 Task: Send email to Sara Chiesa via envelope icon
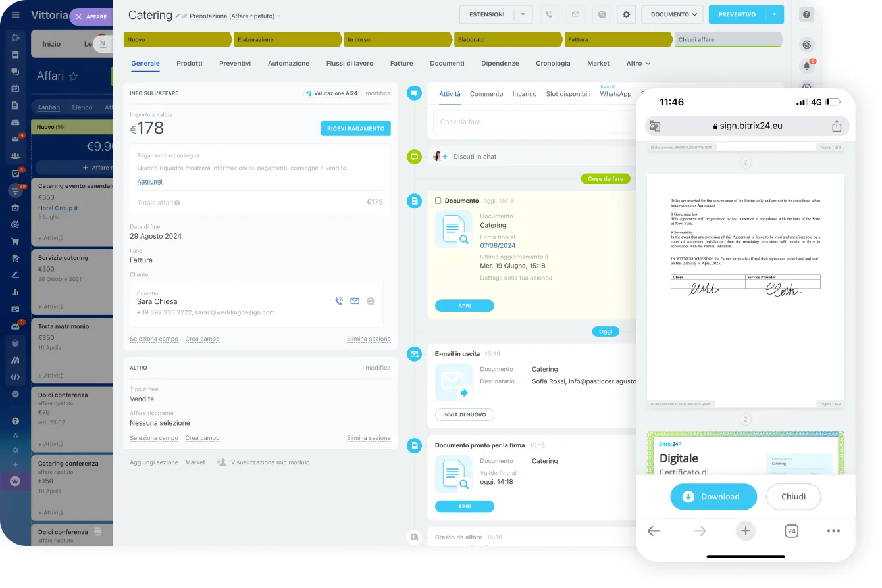[x=355, y=301]
